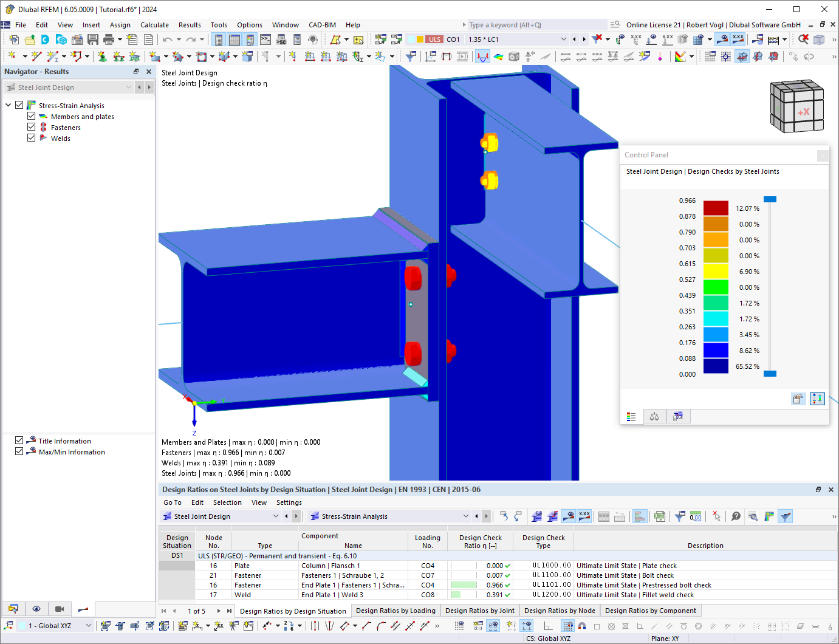Open the Options menu
Image resolution: width=839 pixels, height=644 pixels.
(249, 25)
